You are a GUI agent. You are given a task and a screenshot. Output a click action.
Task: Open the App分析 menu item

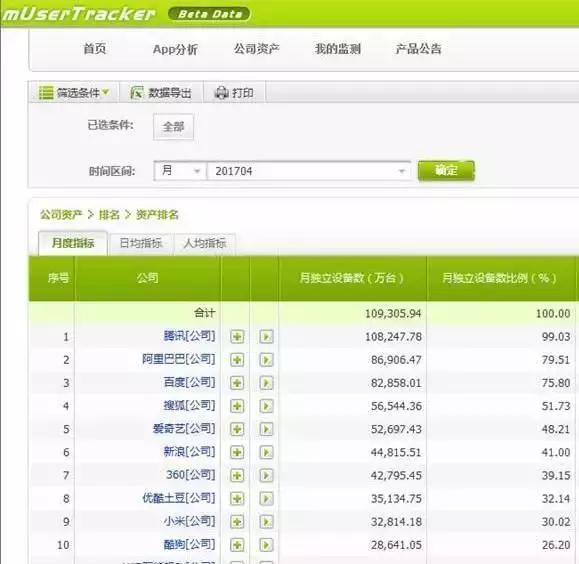[175, 49]
